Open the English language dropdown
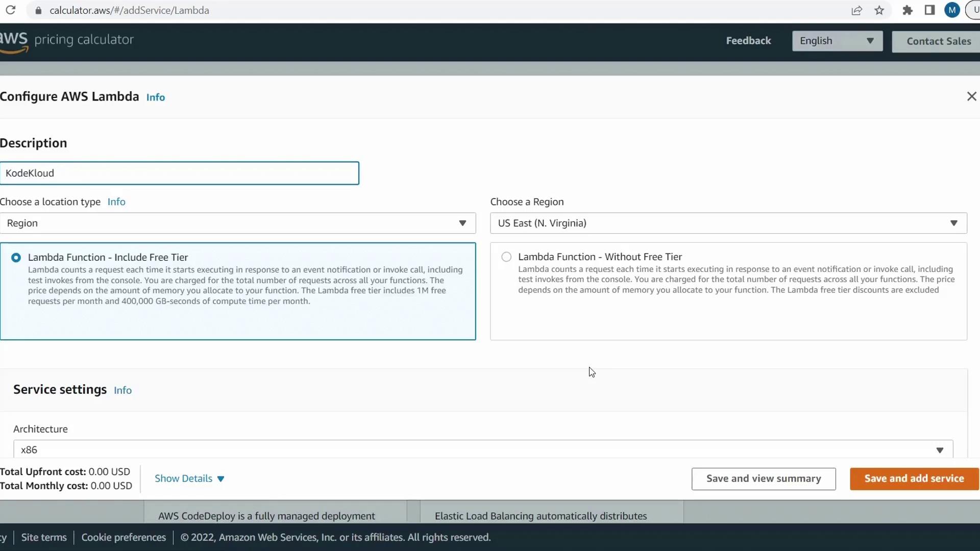980x551 pixels. pos(837,41)
